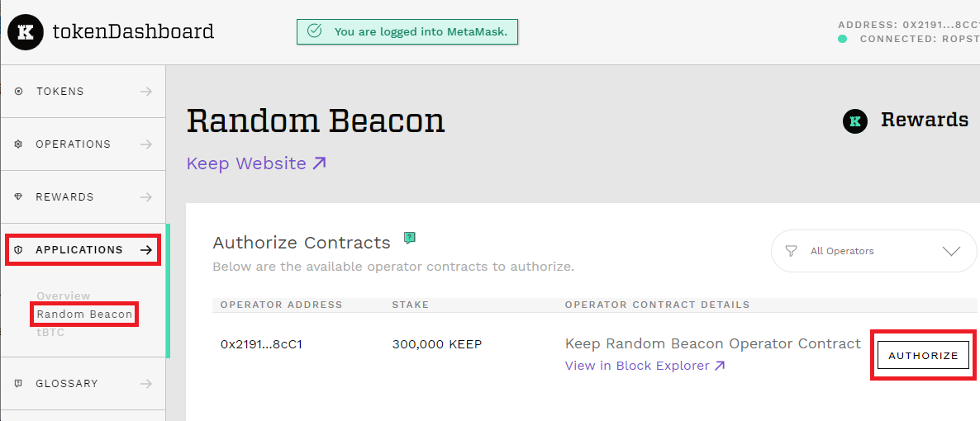Image resolution: width=980 pixels, height=421 pixels.
Task: Open the All Operators dropdown
Action: coord(951,251)
